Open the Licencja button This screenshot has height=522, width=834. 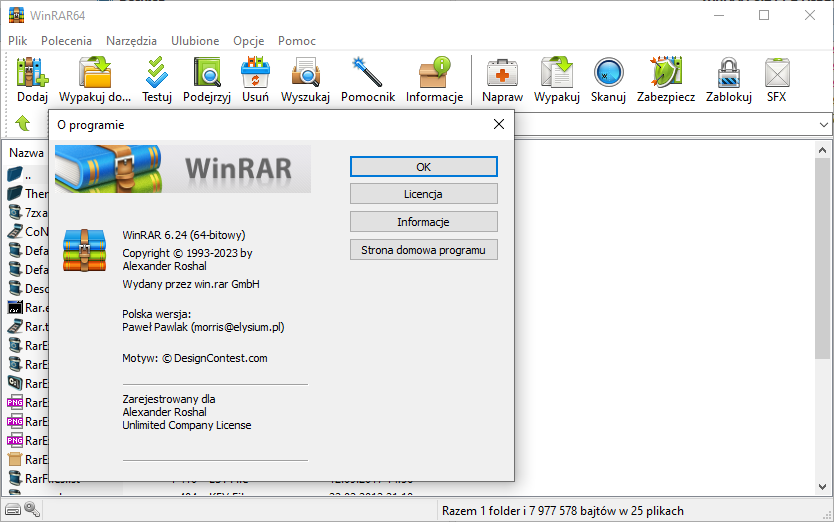coord(423,194)
